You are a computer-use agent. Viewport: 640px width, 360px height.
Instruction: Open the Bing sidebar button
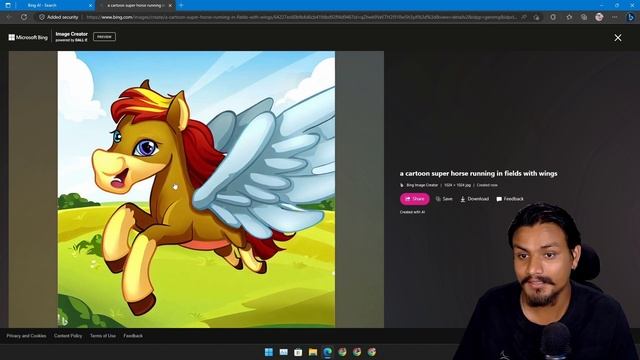(631, 17)
